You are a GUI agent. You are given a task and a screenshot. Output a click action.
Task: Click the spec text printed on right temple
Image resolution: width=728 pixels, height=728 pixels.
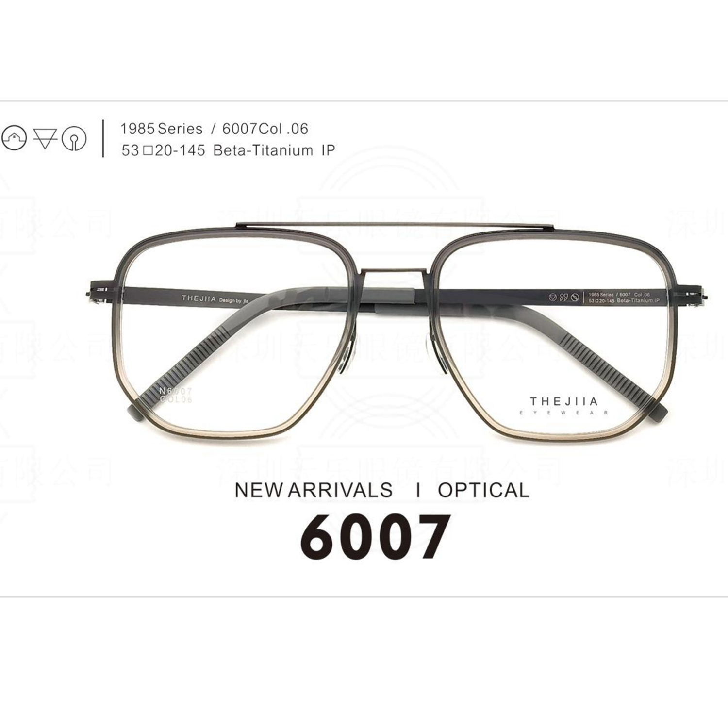point(624,298)
